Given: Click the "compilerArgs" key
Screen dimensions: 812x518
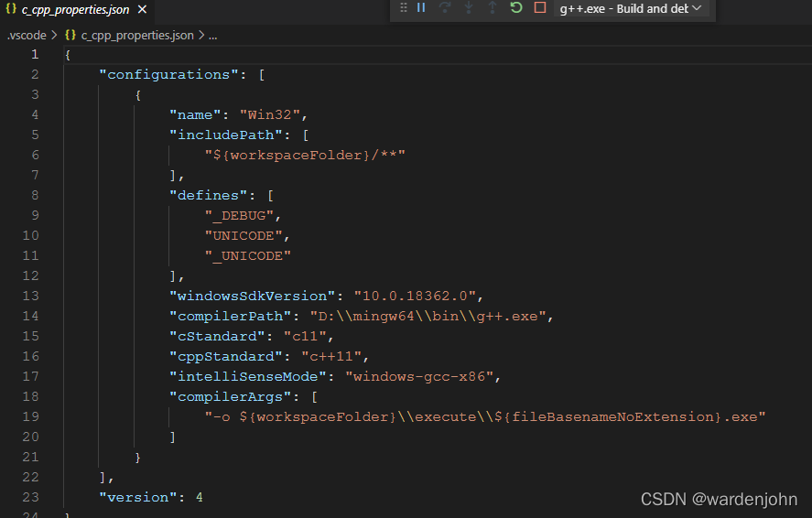Looking at the screenshot, I should 230,397.
